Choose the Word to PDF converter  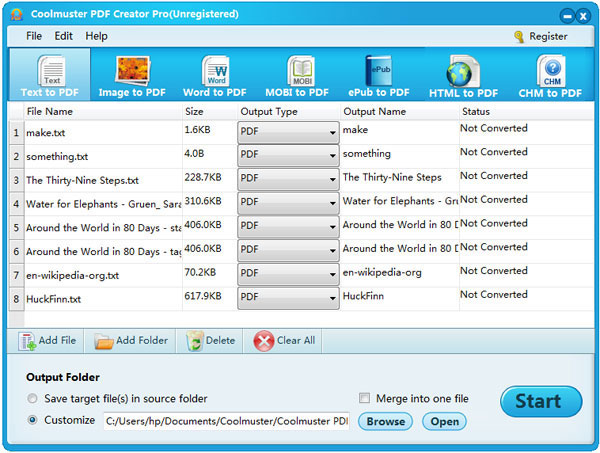coord(215,73)
